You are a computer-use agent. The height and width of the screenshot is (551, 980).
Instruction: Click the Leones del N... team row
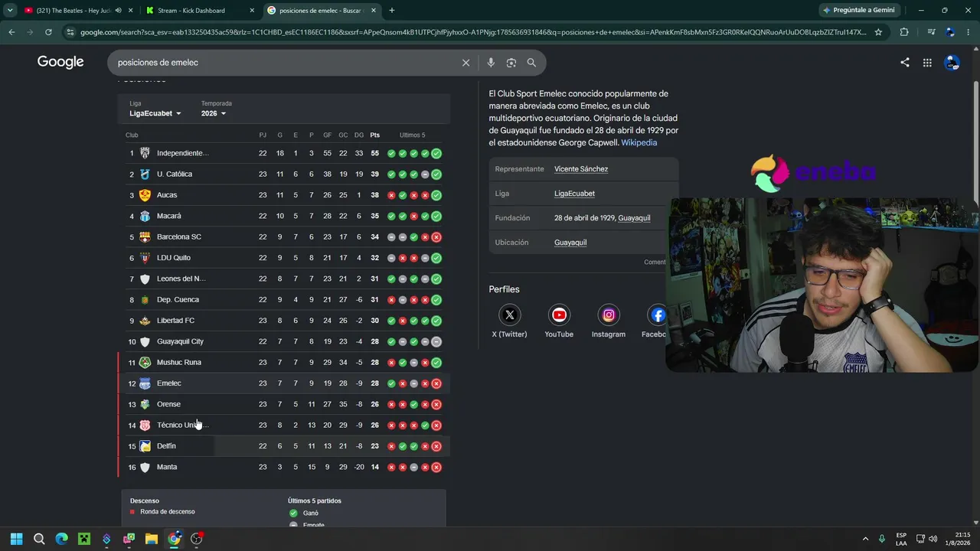point(284,279)
